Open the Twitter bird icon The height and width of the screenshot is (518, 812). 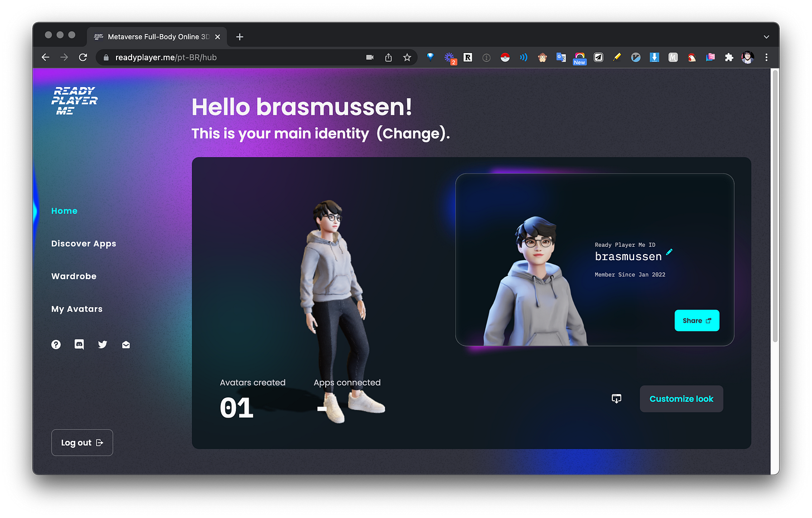103,344
